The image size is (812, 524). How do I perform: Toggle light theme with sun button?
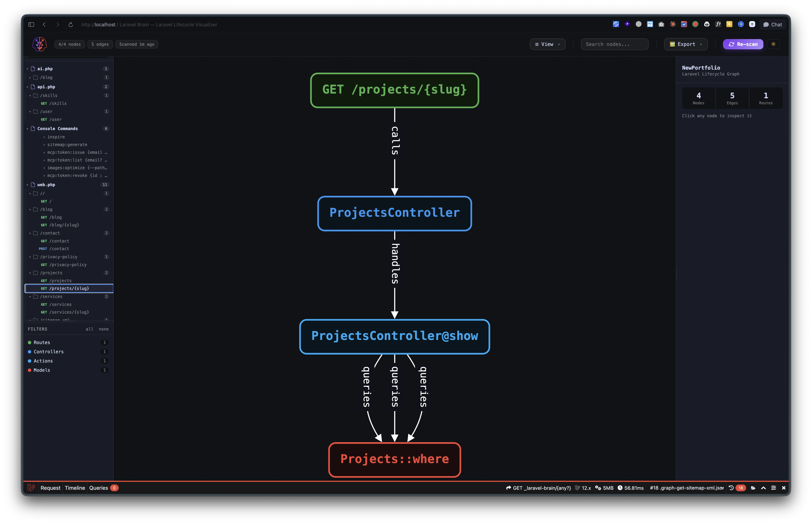(x=774, y=44)
